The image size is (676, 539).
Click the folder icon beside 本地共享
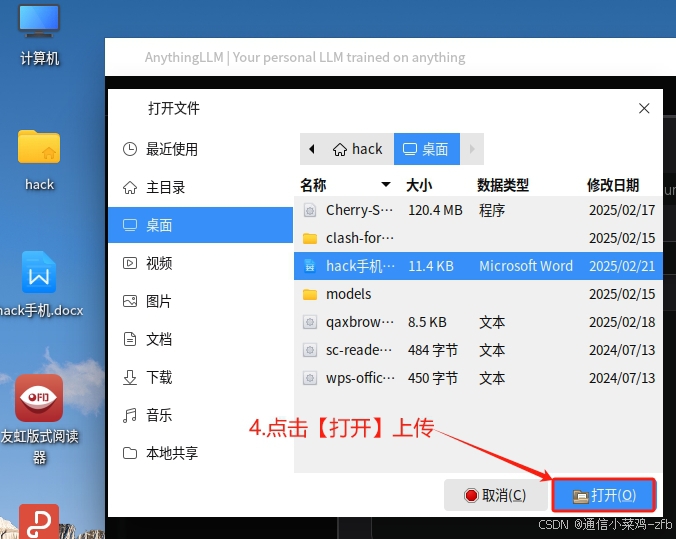tap(130, 453)
